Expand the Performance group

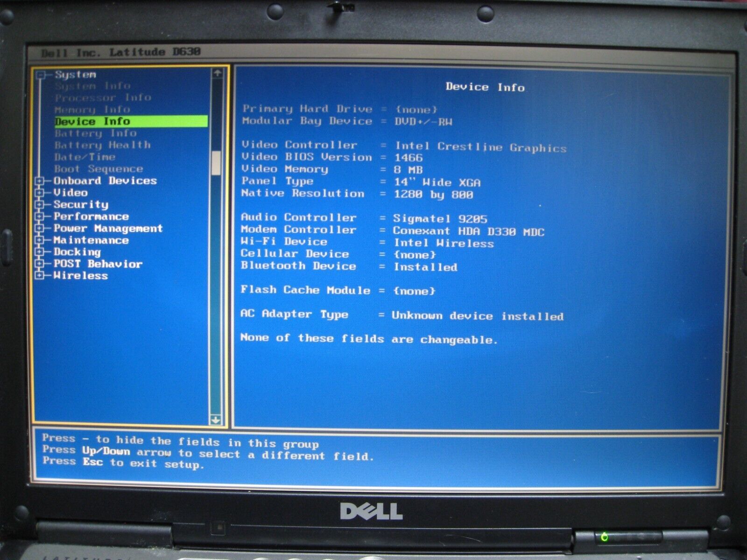pyautogui.click(x=40, y=217)
